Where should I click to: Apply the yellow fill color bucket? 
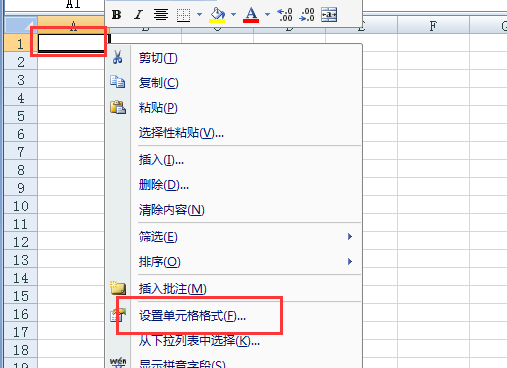point(217,15)
